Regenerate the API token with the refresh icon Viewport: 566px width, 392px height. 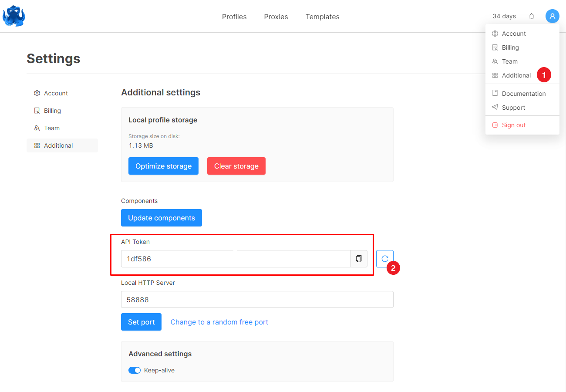[x=384, y=258]
